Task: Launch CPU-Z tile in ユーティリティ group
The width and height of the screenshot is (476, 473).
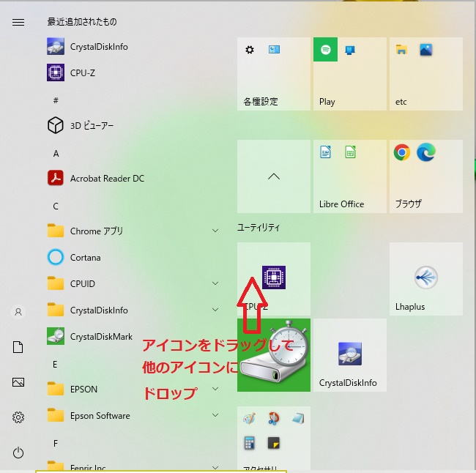Action: click(274, 279)
